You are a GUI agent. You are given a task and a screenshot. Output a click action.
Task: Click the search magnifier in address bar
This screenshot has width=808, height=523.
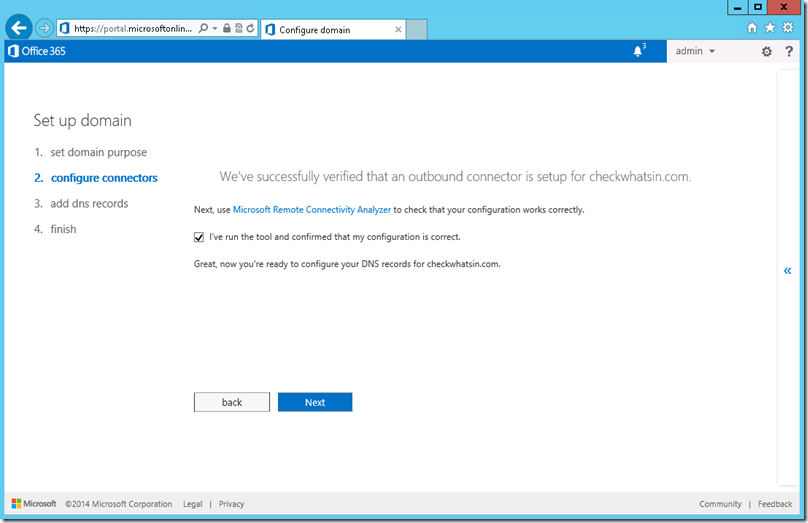coord(204,28)
